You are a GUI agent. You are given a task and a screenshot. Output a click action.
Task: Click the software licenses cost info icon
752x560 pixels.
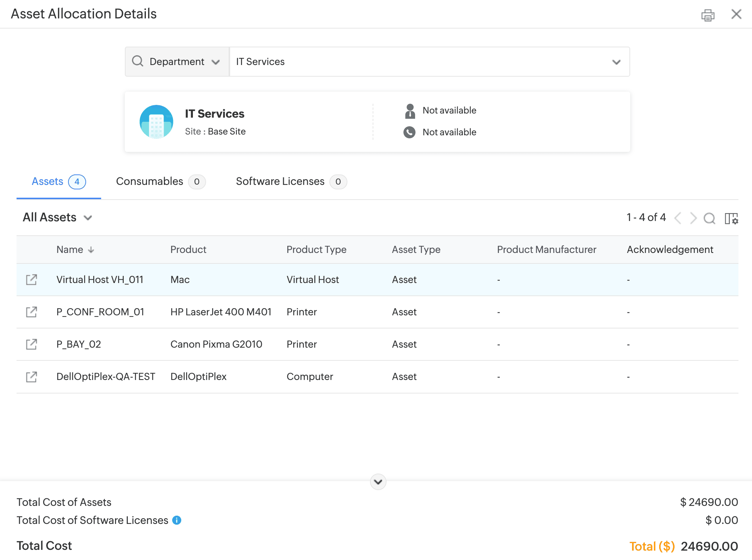177,520
